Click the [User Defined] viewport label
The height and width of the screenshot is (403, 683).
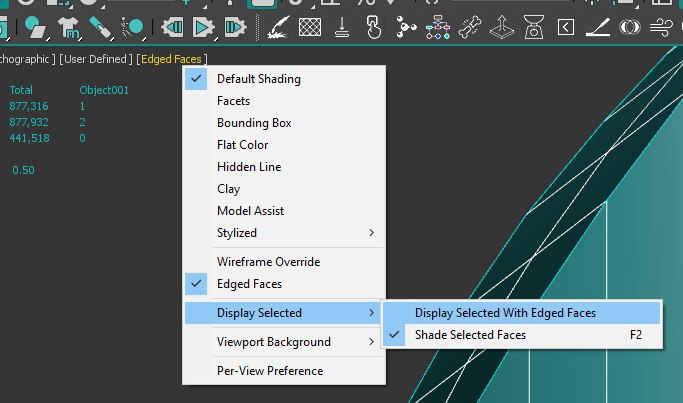click(96, 59)
